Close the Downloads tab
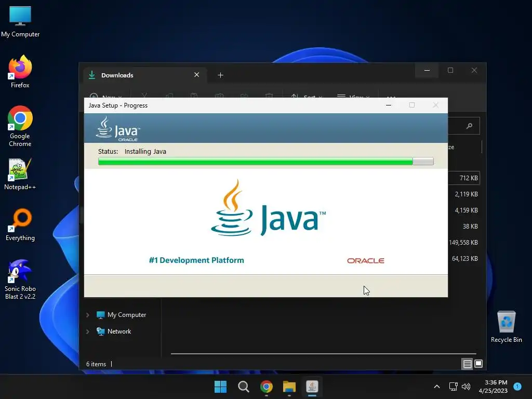This screenshot has height=399, width=532. (x=196, y=75)
